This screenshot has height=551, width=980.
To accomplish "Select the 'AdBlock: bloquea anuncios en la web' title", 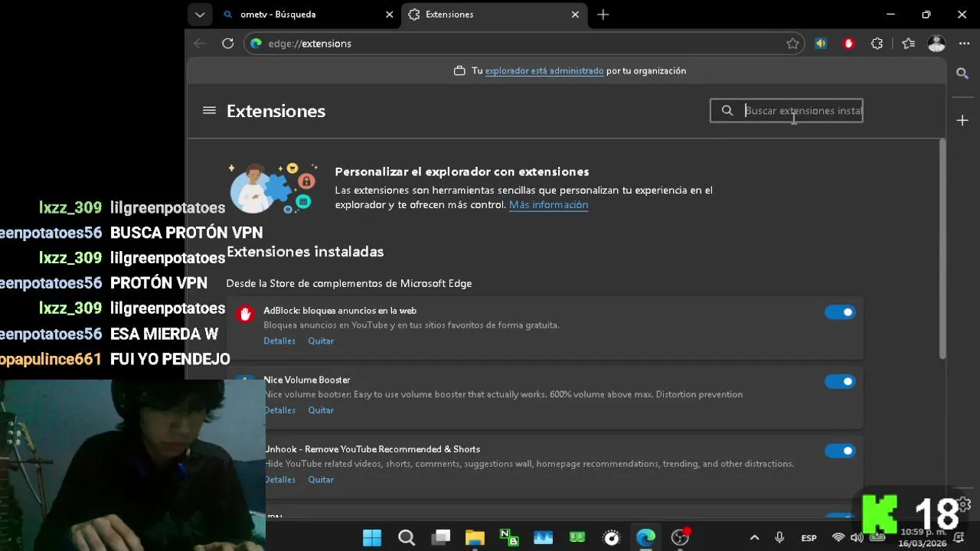I will coord(340,311).
